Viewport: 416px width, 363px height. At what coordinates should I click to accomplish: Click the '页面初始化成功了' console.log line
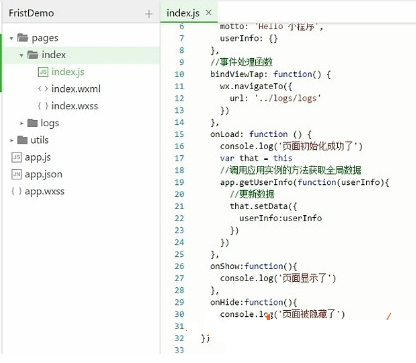(x=291, y=146)
